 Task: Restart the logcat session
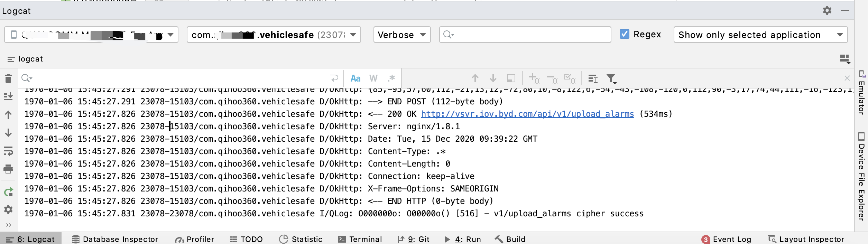click(8, 192)
